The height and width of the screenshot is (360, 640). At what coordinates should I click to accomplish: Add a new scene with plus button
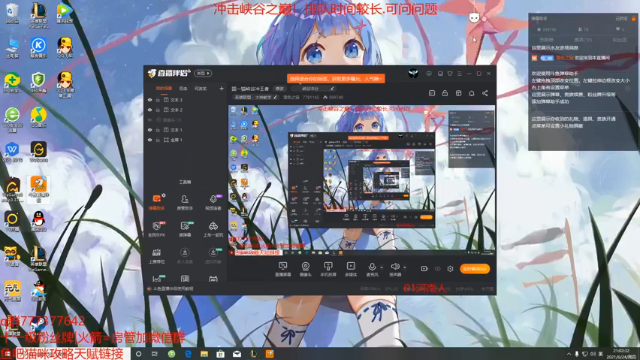pyautogui.click(x=222, y=89)
